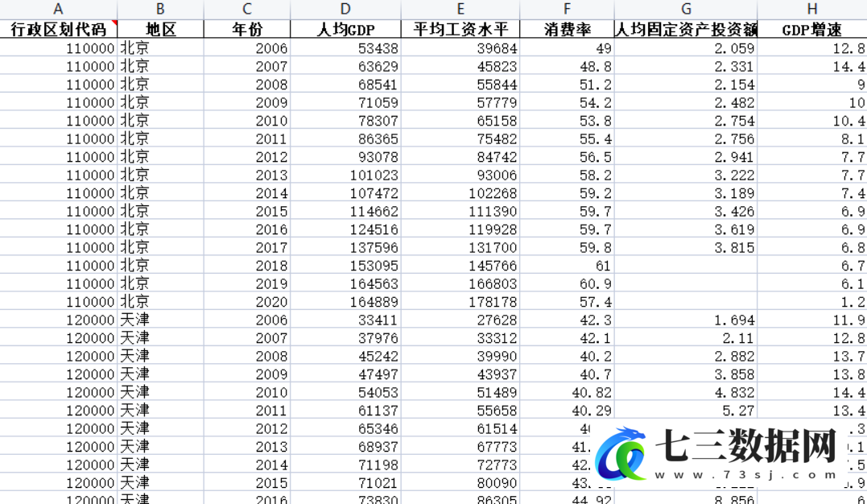Click the GDP增速 value 11.9
This screenshot has height=504, width=867.
[812, 320]
